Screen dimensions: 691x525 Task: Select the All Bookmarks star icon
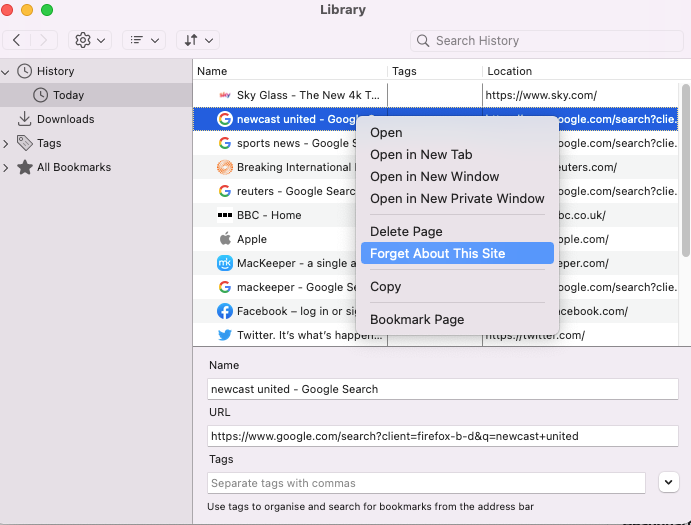click(25, 167)
